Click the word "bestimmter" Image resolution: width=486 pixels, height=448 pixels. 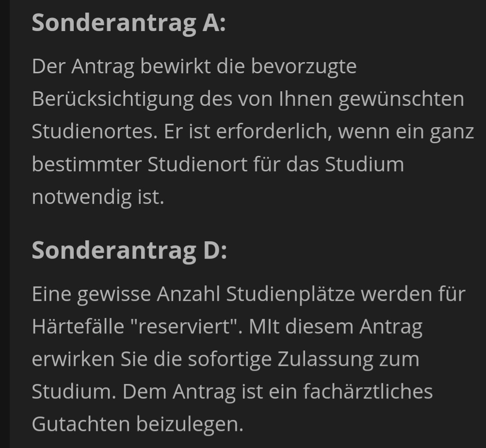87,164
